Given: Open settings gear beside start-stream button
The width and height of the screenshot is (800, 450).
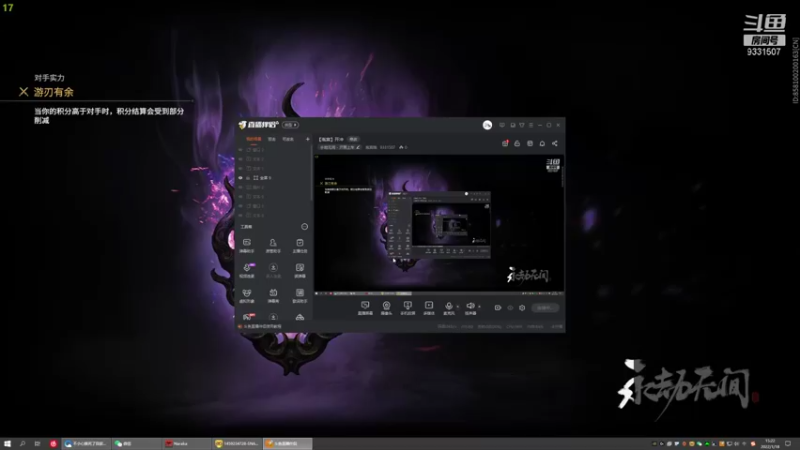Looking at the screenshot, I should click(x=522, y=308).
